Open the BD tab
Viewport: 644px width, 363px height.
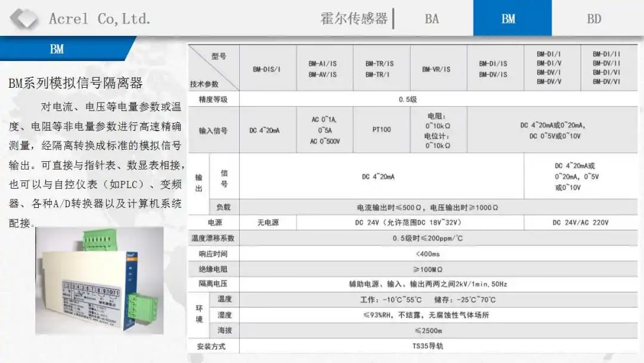594,19
